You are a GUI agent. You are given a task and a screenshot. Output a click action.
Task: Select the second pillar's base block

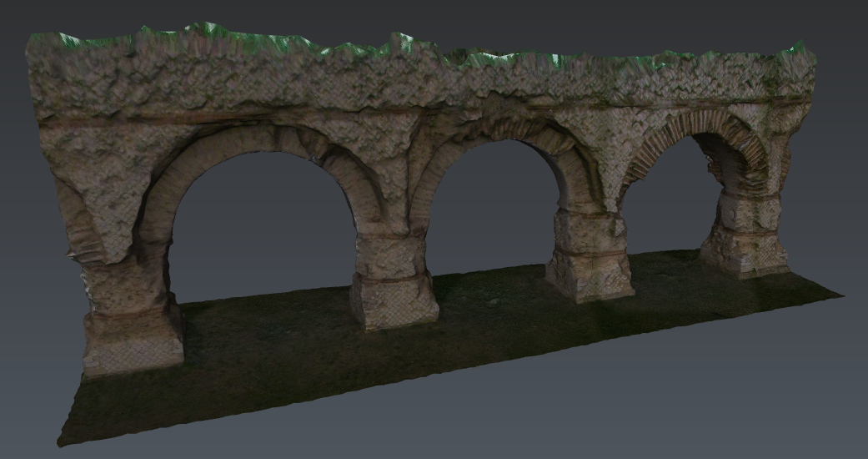[x=393, y=299]
